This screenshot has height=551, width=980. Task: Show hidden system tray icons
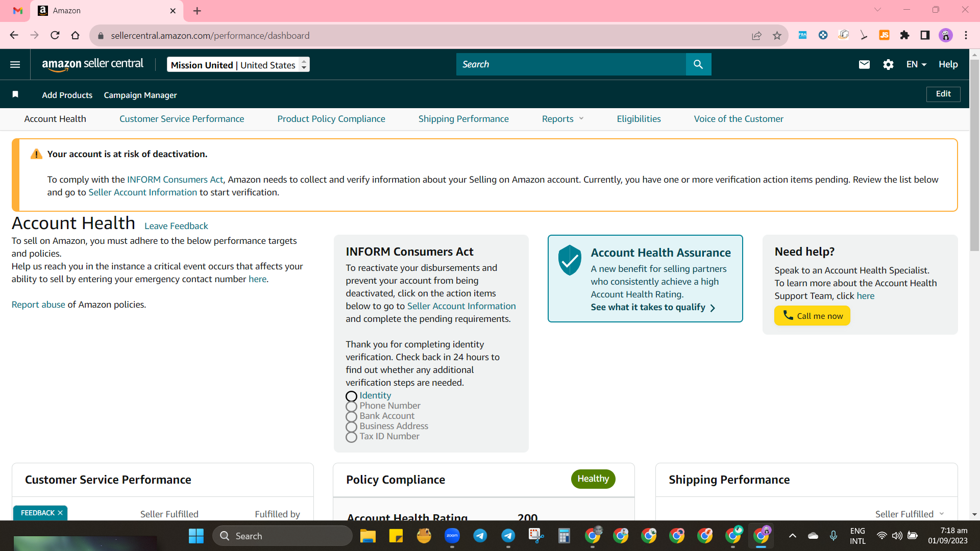click(x=793, y=536)
